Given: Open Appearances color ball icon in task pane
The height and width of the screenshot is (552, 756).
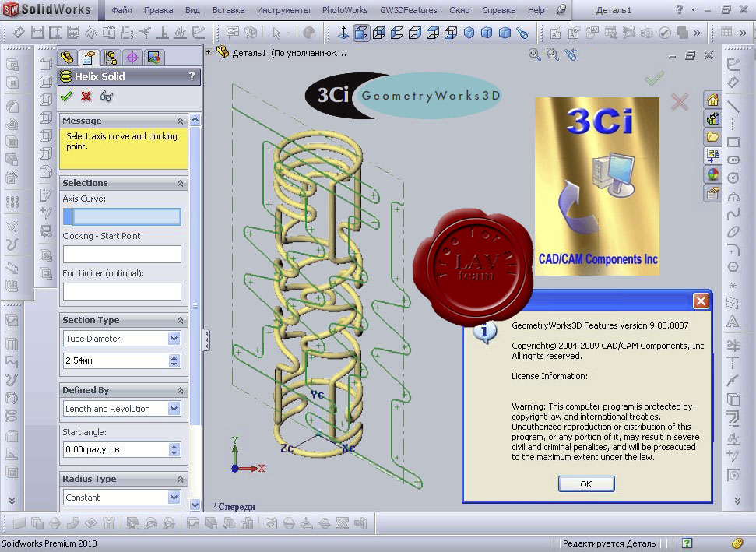Looking at the screenshot, I should (712, 174).
